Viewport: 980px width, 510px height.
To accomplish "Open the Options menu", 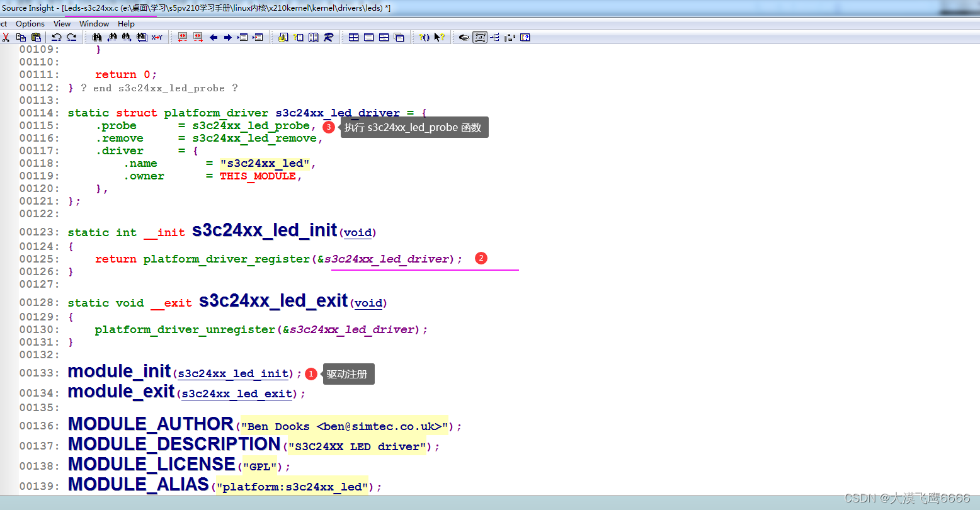I will point(30,23).
